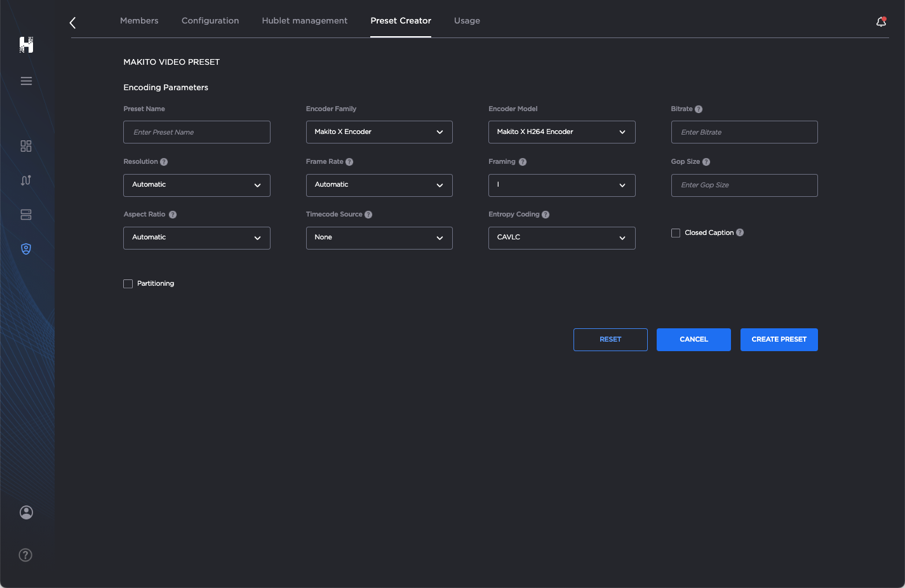Open the notifications bell
Screen dimensions: 905x588
click(881, 20)
